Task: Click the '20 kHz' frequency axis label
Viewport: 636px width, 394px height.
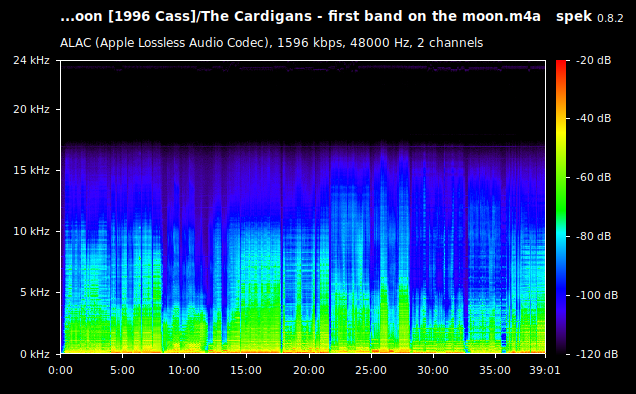Action: pyautogui.click(x=31, y=109)
